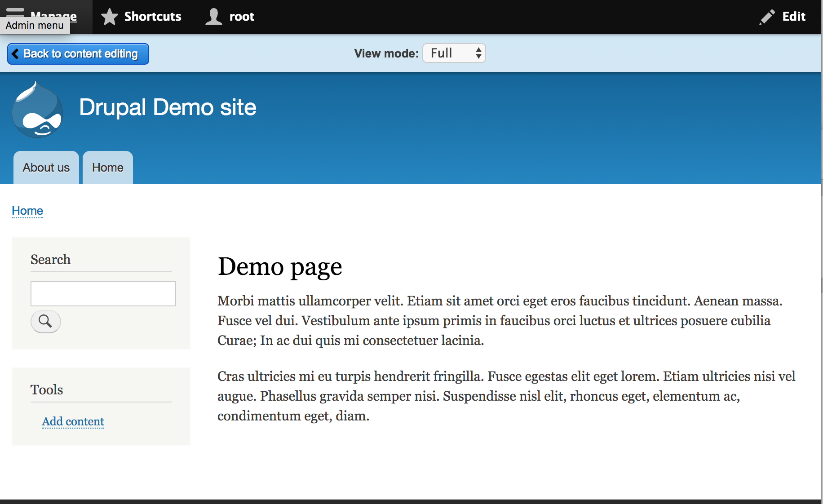Viewport: 823px width, 504px height.
Task: Click the Drupal drop logo
Action: pyautogui.click(x=37, y=109)
